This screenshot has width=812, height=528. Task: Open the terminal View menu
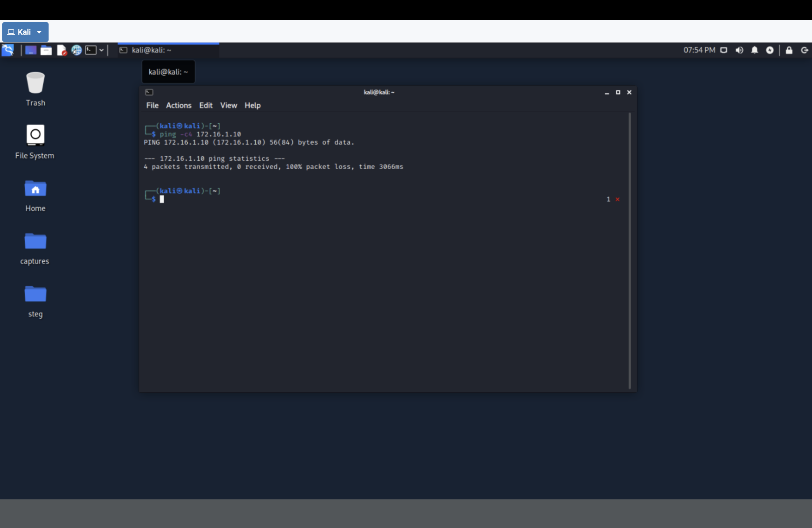coord(228,105)
